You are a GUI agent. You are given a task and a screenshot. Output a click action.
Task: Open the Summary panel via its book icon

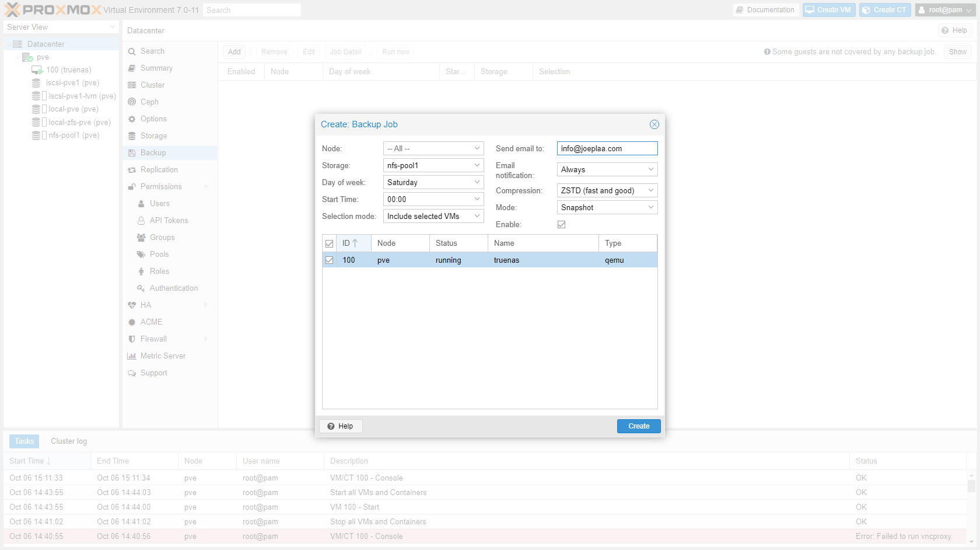coord(132,68)
